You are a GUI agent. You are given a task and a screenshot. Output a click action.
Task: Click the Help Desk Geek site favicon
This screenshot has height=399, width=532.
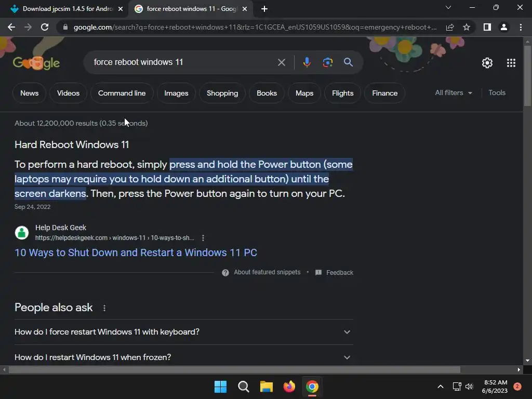22,233
